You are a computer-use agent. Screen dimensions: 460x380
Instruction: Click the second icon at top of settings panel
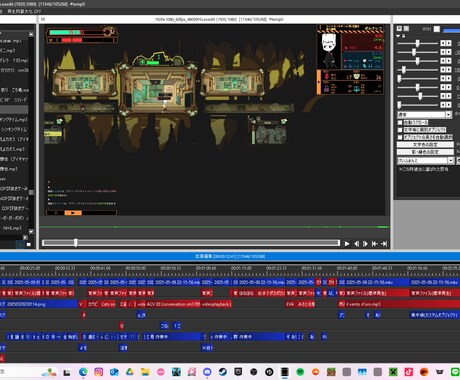point(406,29)
